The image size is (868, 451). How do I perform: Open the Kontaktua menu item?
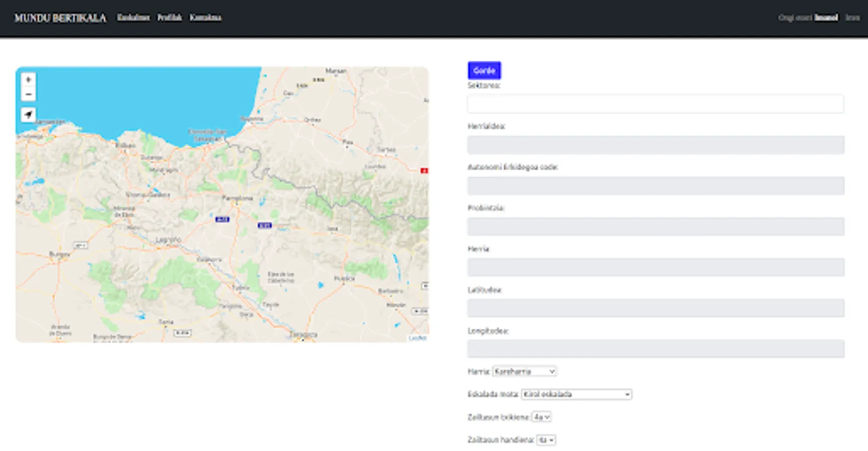205,18
